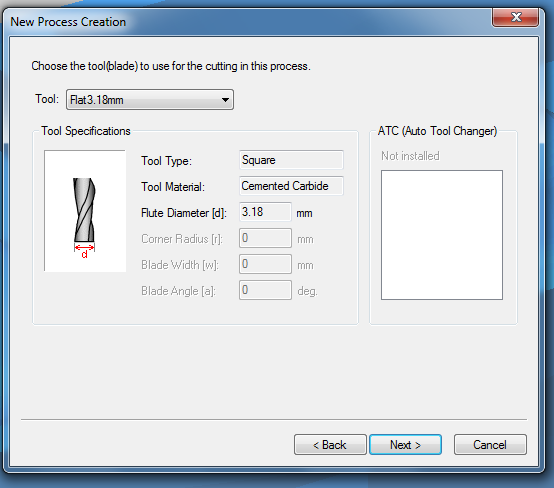
Task: Click the Tool Material field Cemented Carbide
Action: (x=291, y=186)
